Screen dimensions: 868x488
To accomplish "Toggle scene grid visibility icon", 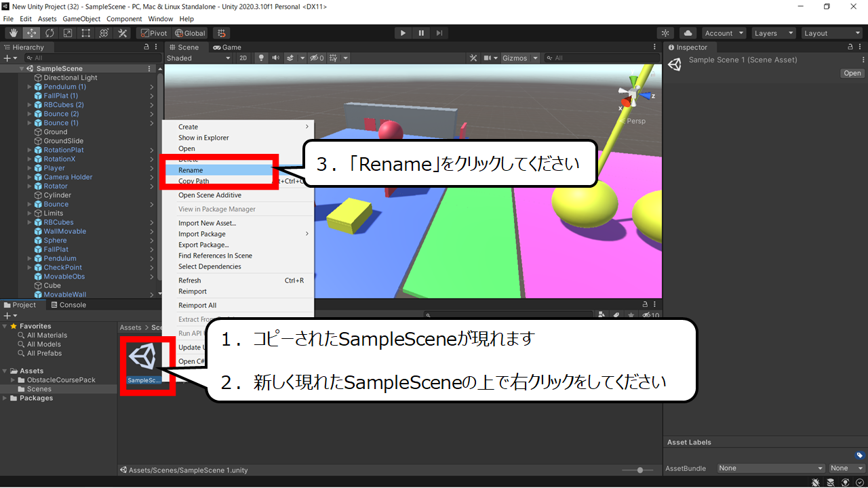I will tap(334, 58).
